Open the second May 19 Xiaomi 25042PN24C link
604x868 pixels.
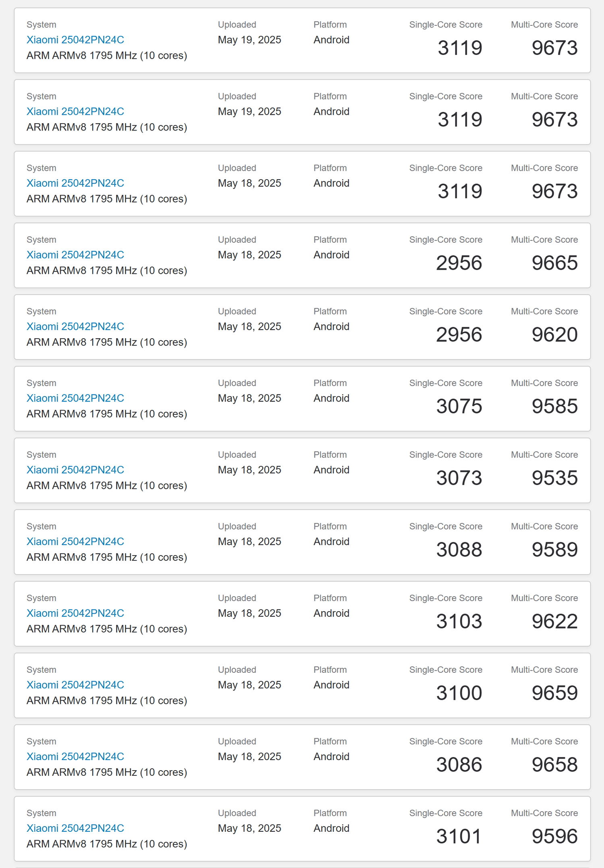point(75,112)
